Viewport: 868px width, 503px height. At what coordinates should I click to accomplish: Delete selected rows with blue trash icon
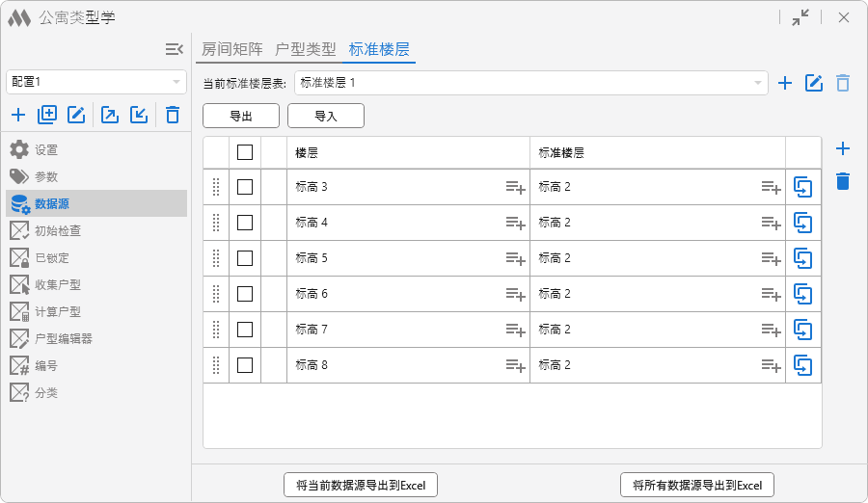click(842, 181)
